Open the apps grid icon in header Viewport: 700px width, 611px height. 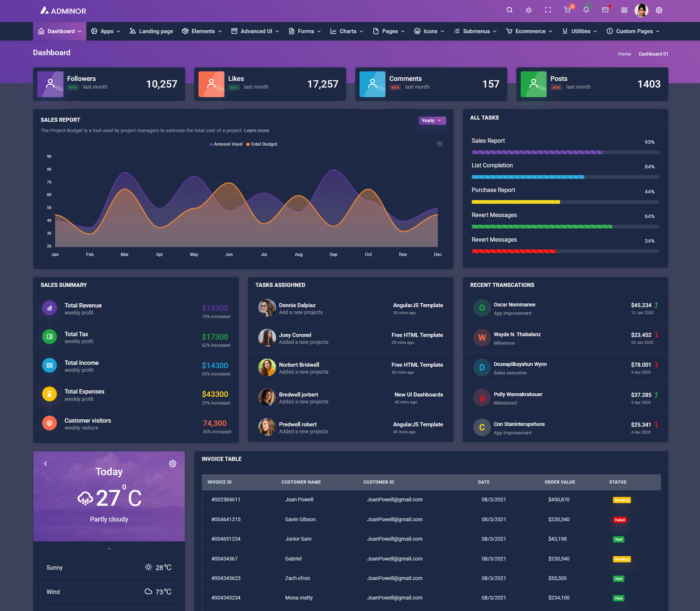point(624,10)
